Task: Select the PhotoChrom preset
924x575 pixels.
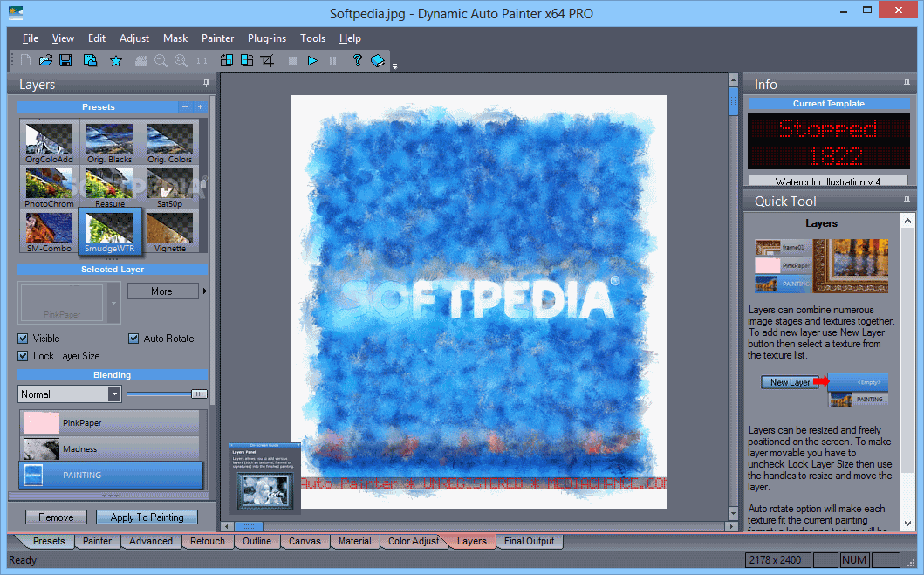Action: coord(50,188)
